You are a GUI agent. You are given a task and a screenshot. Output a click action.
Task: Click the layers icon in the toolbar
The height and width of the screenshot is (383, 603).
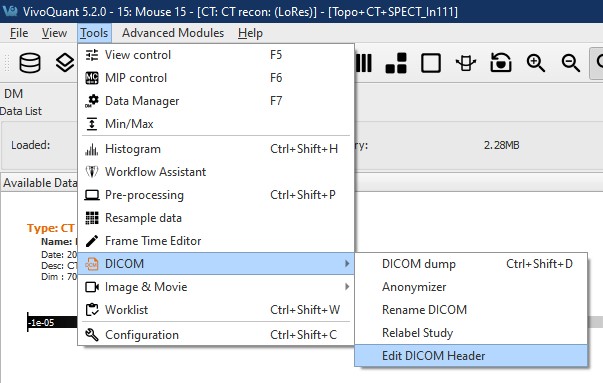65,63
